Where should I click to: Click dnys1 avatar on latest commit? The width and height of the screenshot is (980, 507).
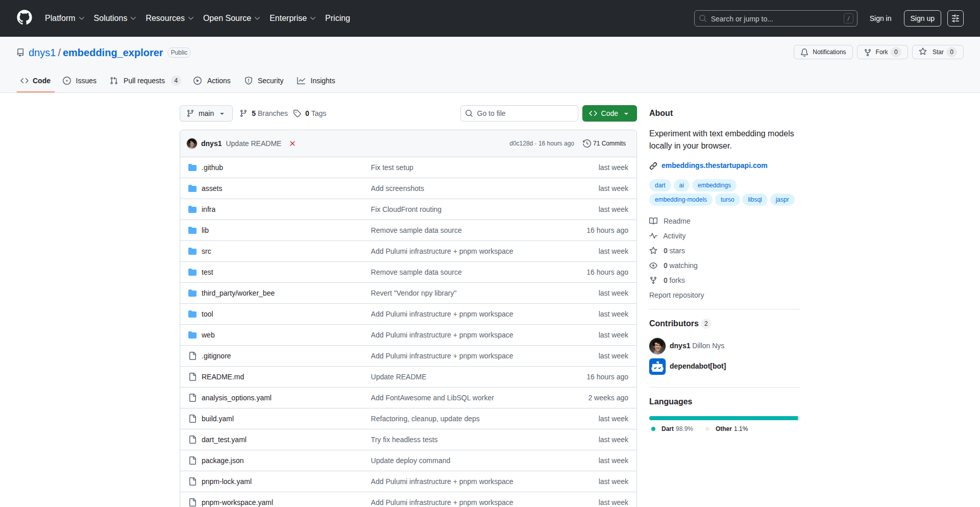coord(192,143)
